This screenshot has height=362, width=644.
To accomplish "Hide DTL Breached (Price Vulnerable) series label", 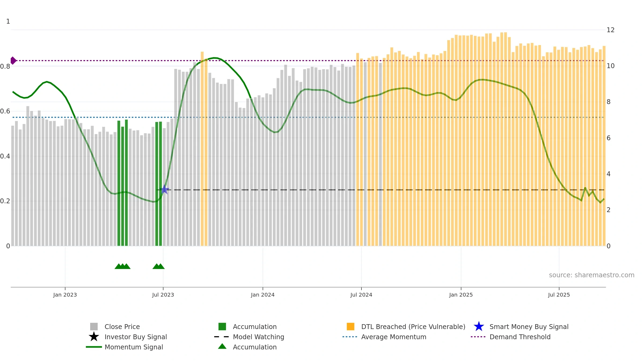I will 413,327.
